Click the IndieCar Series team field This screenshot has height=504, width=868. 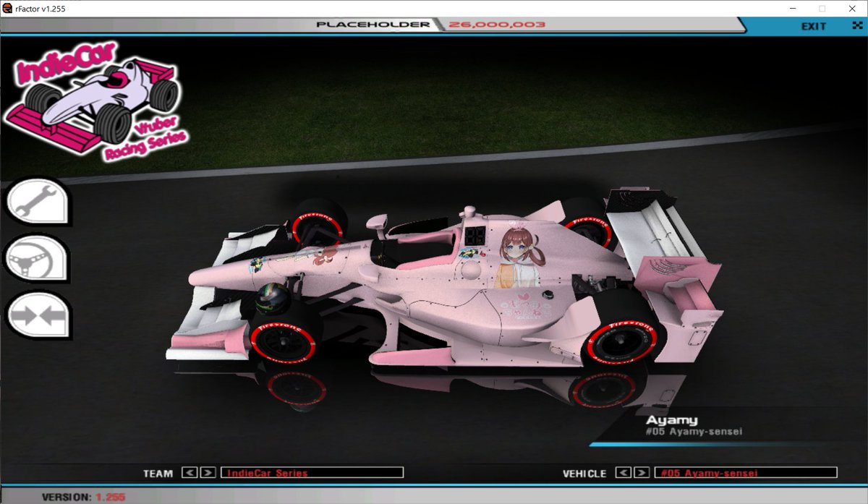[x=312, y=473]
